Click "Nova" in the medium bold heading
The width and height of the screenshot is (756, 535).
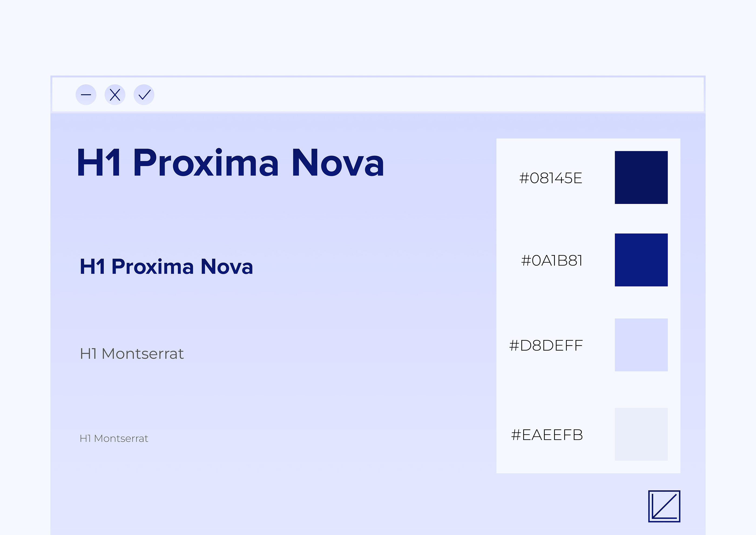click(227, 267)
